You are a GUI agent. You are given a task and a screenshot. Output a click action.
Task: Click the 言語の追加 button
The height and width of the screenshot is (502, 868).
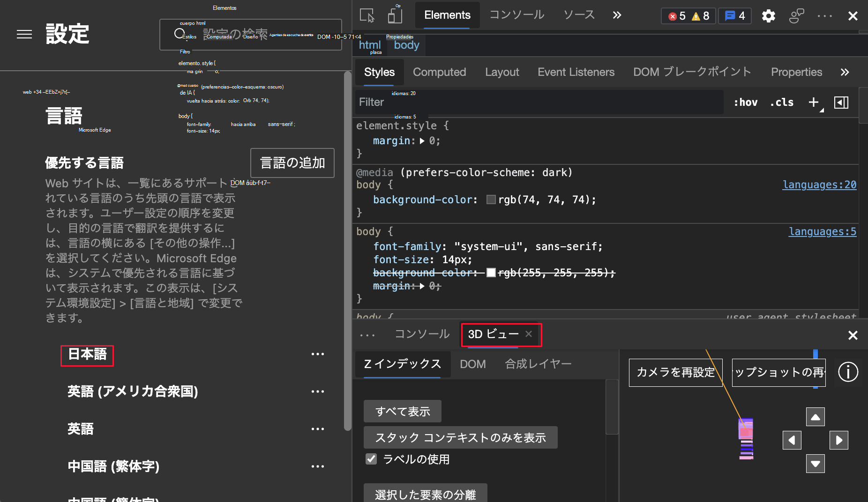(x=292, y=163)
